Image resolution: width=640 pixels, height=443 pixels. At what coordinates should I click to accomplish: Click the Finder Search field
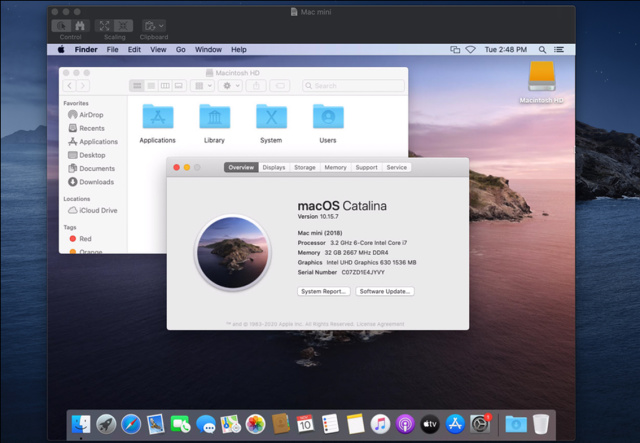(353, 86)
